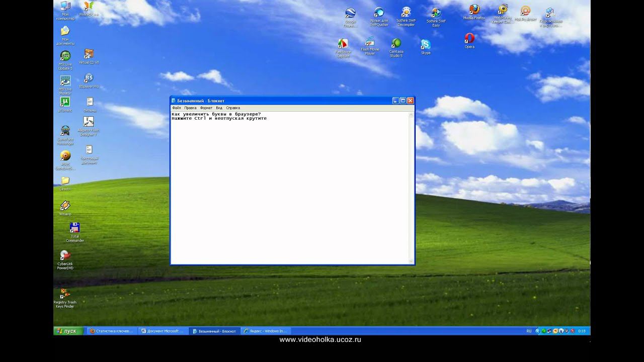Maximize the Notepad window
Image resolution: width=644 pixels, height=362 pixels.
coord(403,101)
